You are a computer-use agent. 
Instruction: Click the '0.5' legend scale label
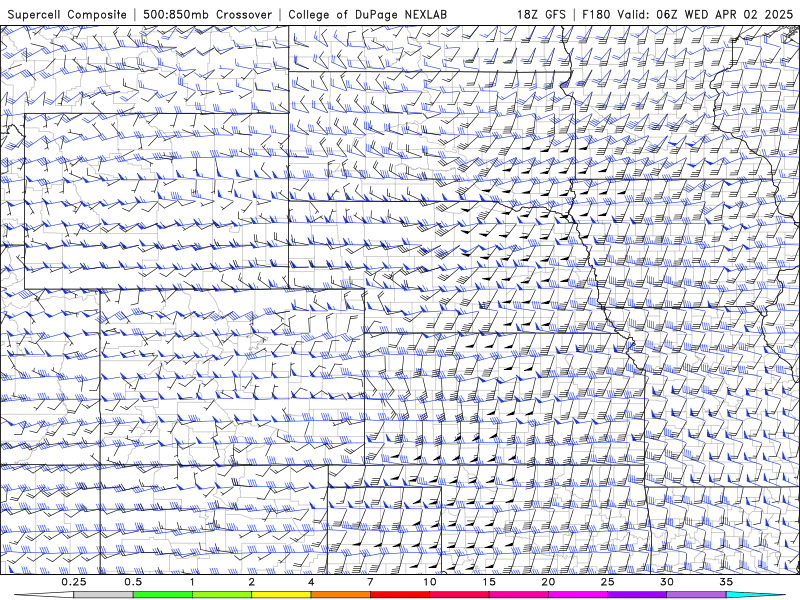tap(133, 582)
